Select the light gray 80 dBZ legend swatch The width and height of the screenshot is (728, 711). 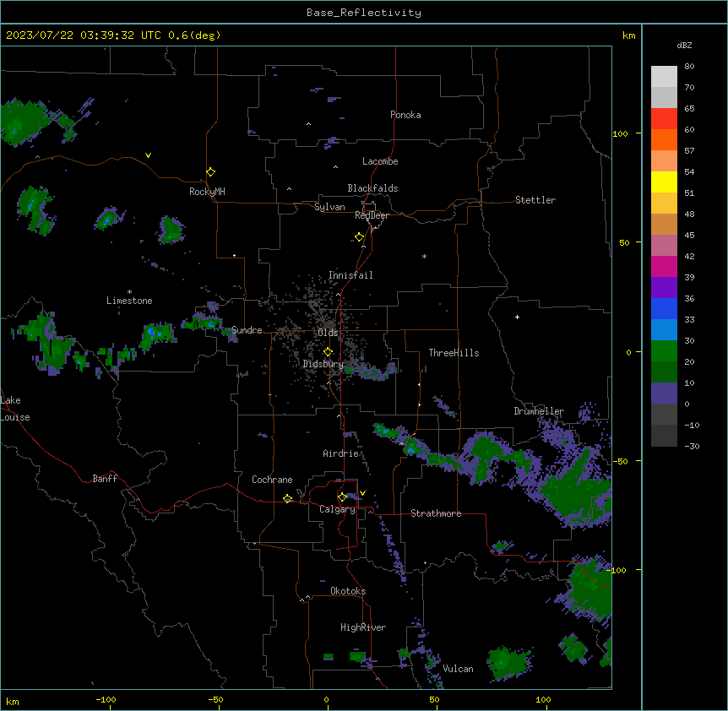coord(664,77)
